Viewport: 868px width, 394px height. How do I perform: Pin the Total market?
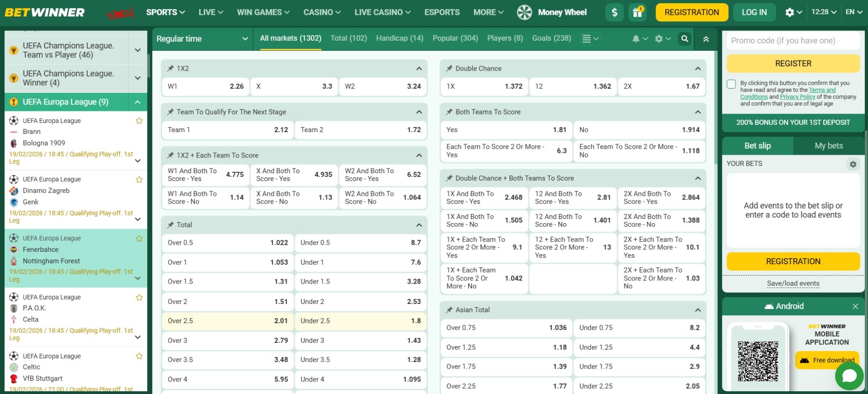[170, 225]
